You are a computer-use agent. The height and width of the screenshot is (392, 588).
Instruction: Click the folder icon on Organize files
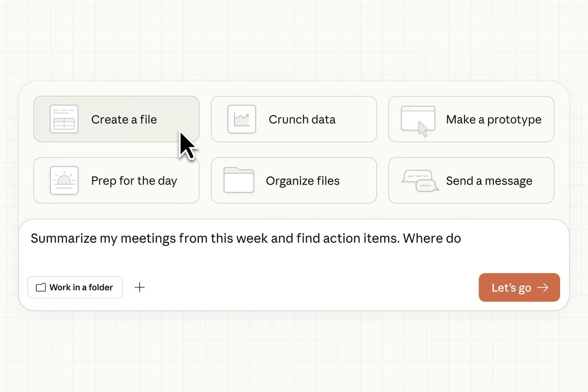(239, 180)
